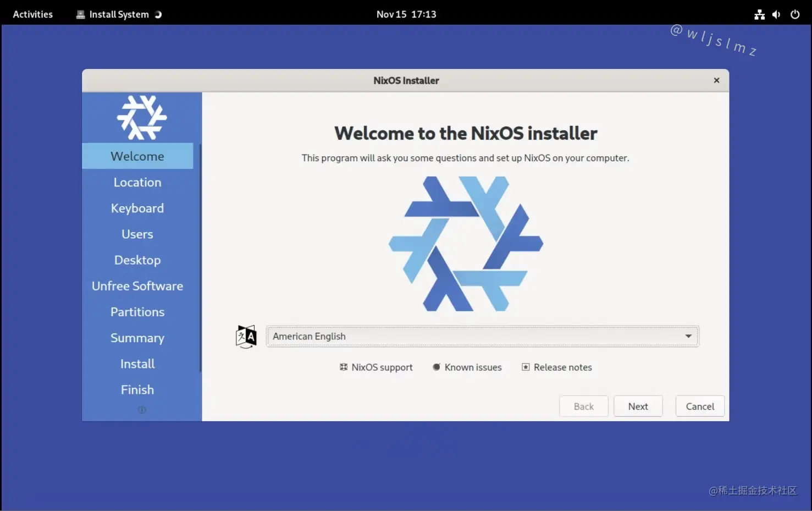Click the Cancel button
This screenshot has height=511, width=812.
[x=700, y=406]
